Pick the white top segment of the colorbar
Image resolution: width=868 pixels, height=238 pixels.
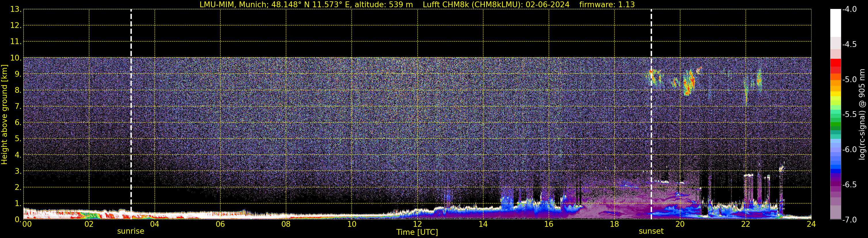click(835, 23)
